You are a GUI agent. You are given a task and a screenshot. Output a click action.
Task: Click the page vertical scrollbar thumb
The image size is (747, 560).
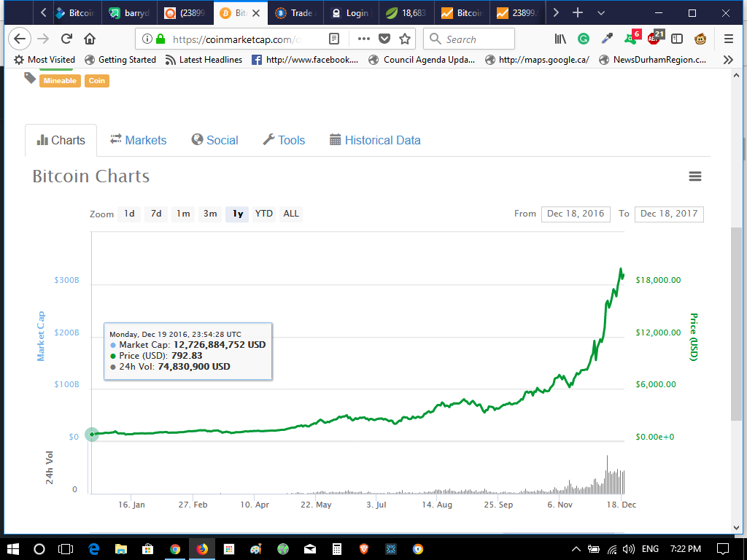coord(736,324)
